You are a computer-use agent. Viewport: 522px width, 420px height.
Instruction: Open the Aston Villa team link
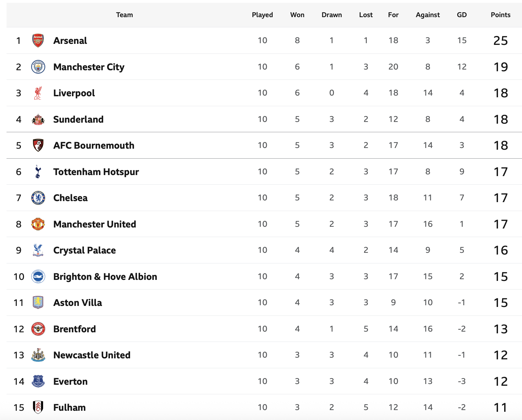click(77, 303)
